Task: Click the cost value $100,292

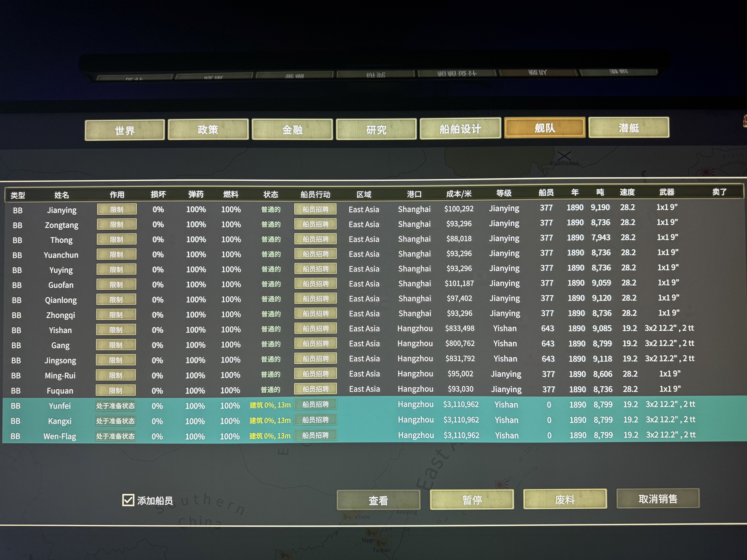Action: (x=459, y=209)
